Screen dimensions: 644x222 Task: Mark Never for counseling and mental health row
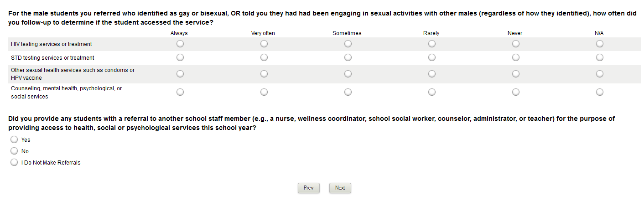pyautogui.click(x=516, y=92)
